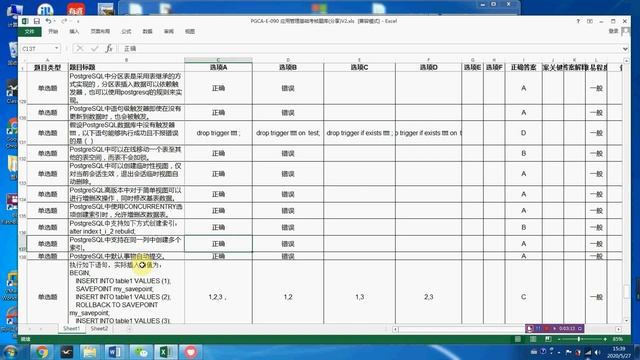Click the zoom out minus button
640x360 pixels.
(558, 339)
